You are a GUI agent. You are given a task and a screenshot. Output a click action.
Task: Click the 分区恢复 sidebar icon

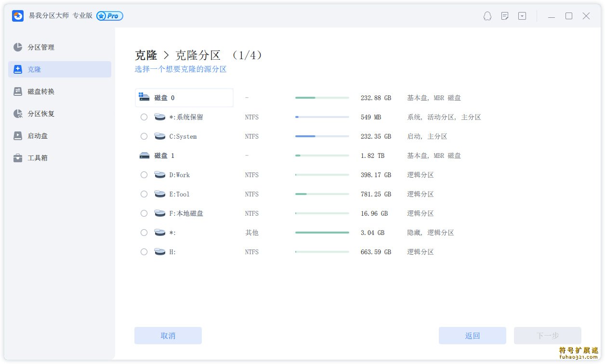click(x=18, y=114)
